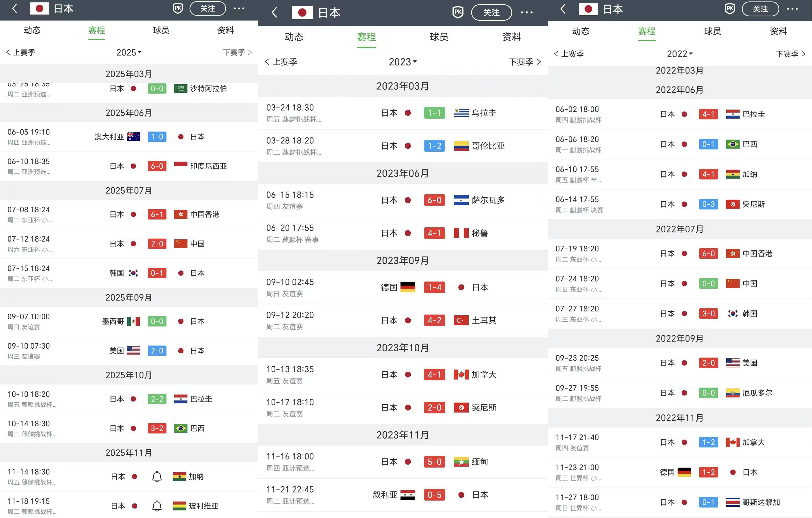Open the 2025 season dropdown
The width and height of the screenshot is (812, 518).
pyautogui.click(x=129, y=53)
